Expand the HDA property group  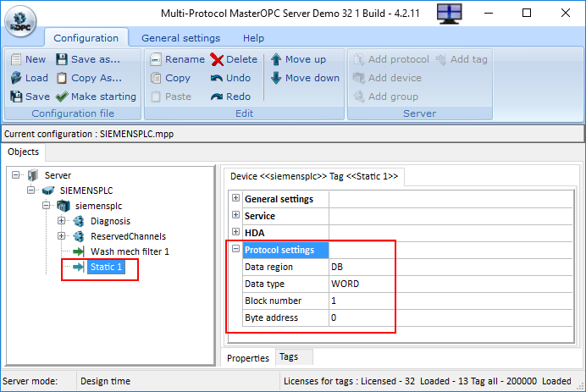point(235,232)
